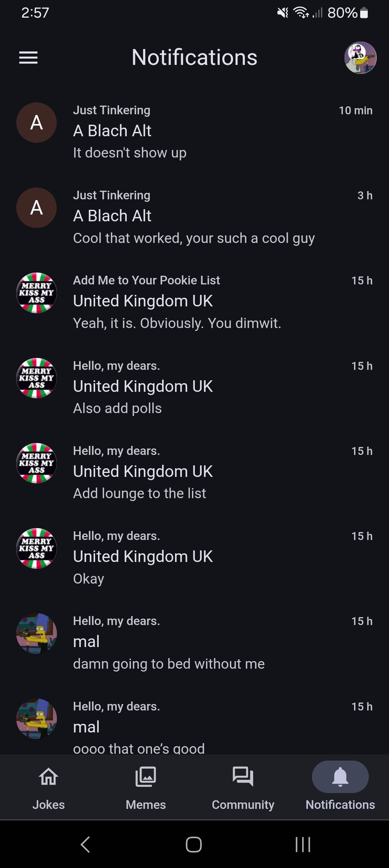Tap mal's avatar beside "damn going to bed"
Viewport: 389px width, 868px height.
(36, 633)
